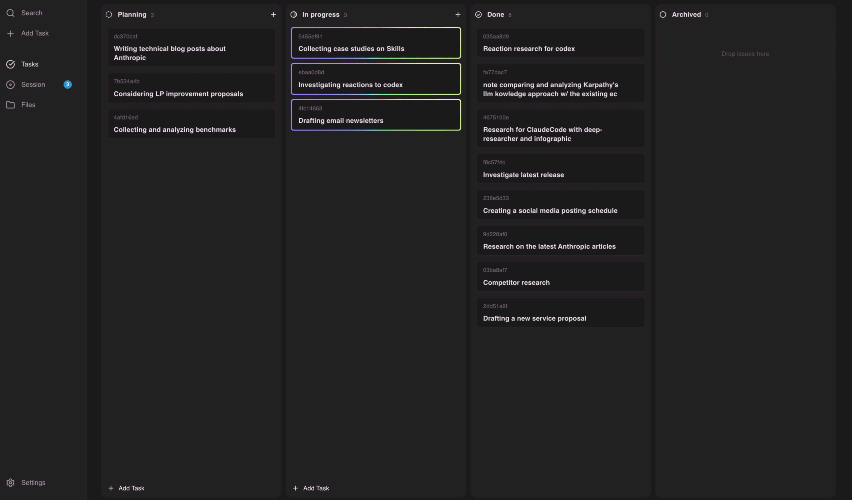The height and width of the screenshot is (500, 852).
Task: Click the Archived column circle icon
Action: point(663,15)
